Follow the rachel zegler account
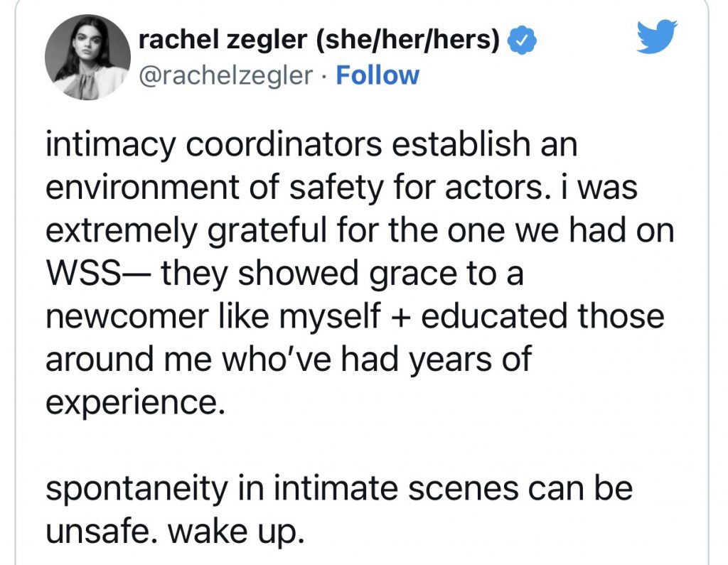The width and height of the screenshot is (728, 565). coord(378,75)
